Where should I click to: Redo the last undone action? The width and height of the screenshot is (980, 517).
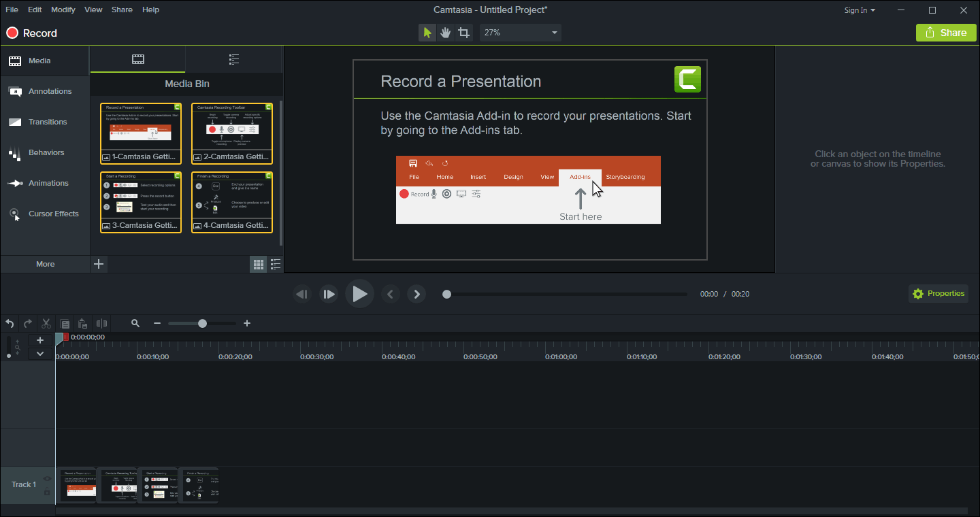tap(28, 324)
